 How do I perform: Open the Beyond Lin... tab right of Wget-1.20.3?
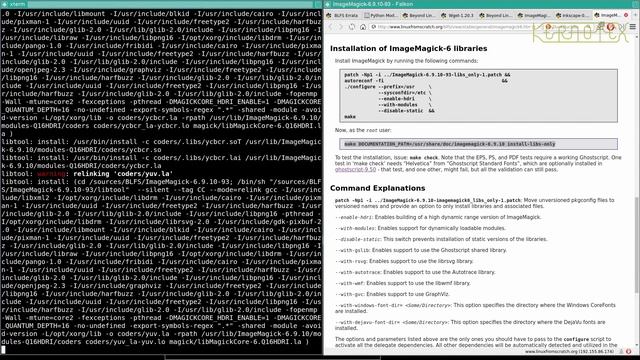496,16
